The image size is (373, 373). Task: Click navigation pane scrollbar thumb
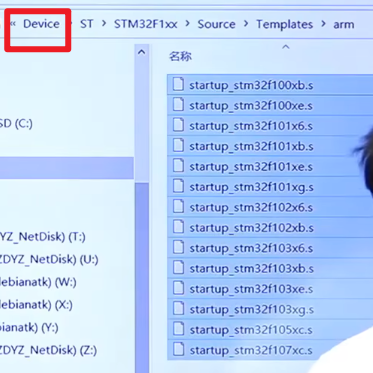[x=142, y=277]
